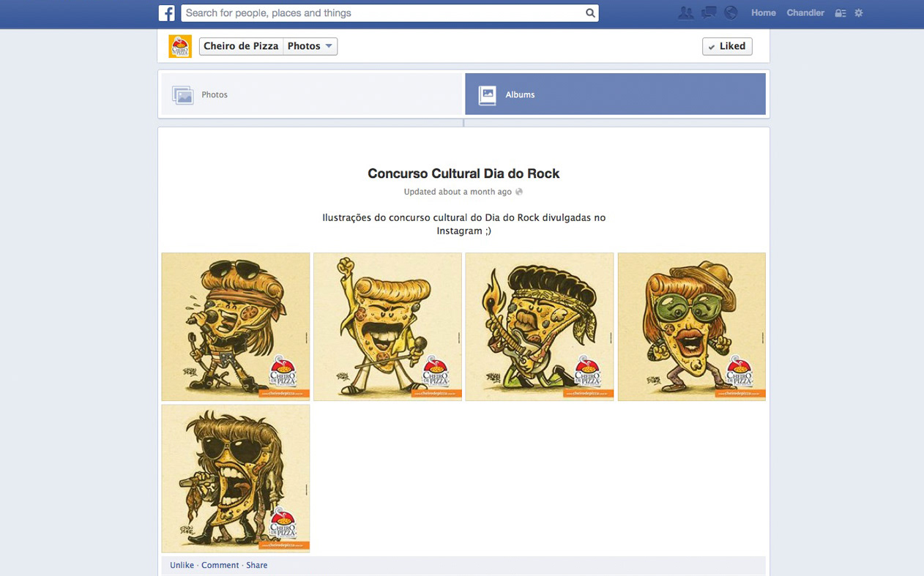
Task: Click the album description mentioning Instagram
Action: [463, 224]
